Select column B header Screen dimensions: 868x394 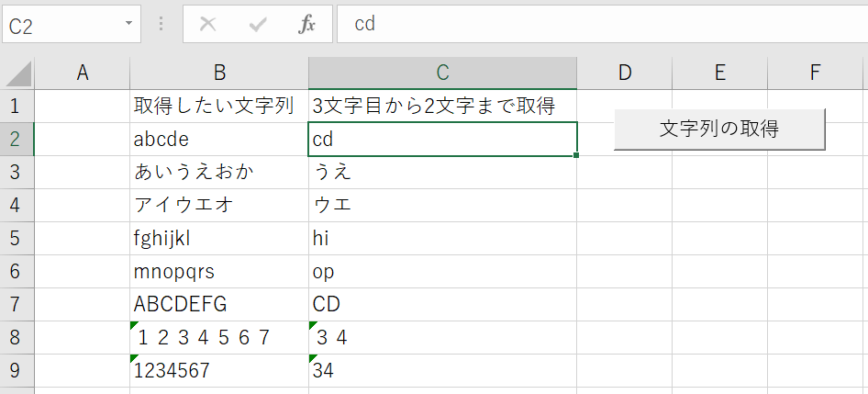point(219,73)
